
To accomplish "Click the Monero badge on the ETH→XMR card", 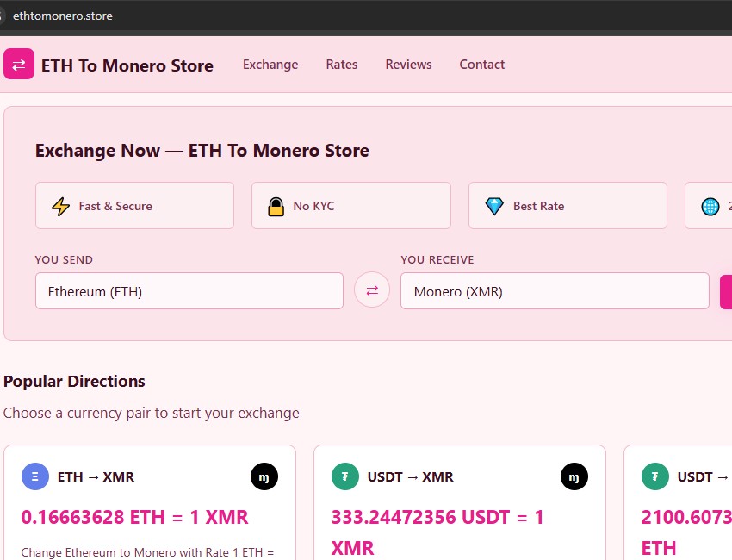I will [264, 476].
